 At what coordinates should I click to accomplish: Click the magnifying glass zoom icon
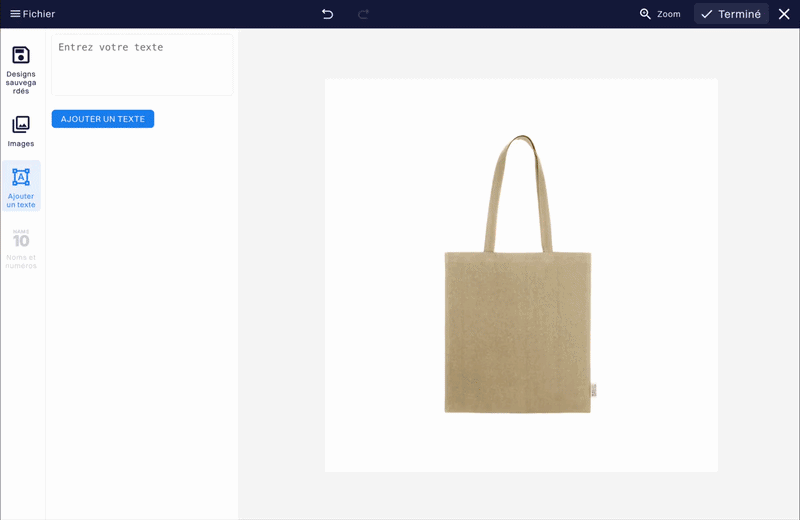point(645,14)
